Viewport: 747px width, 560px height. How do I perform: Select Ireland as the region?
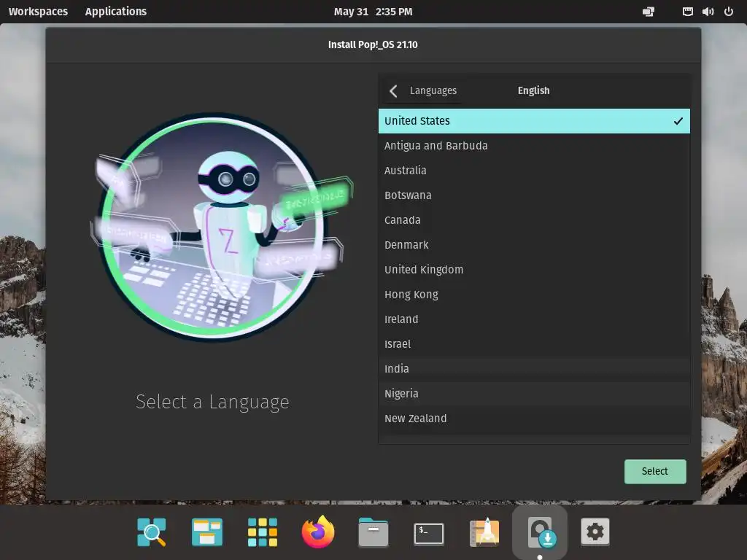[534, 319]
